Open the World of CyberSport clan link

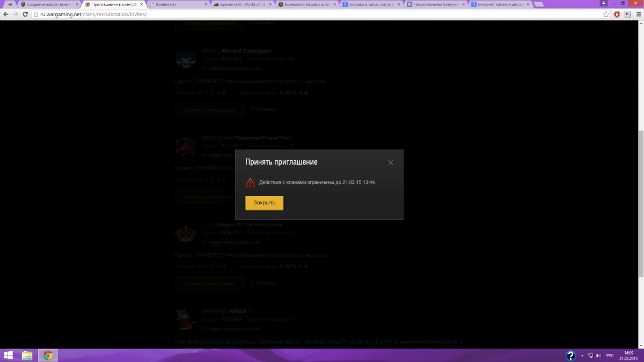[x=238, y=51]
